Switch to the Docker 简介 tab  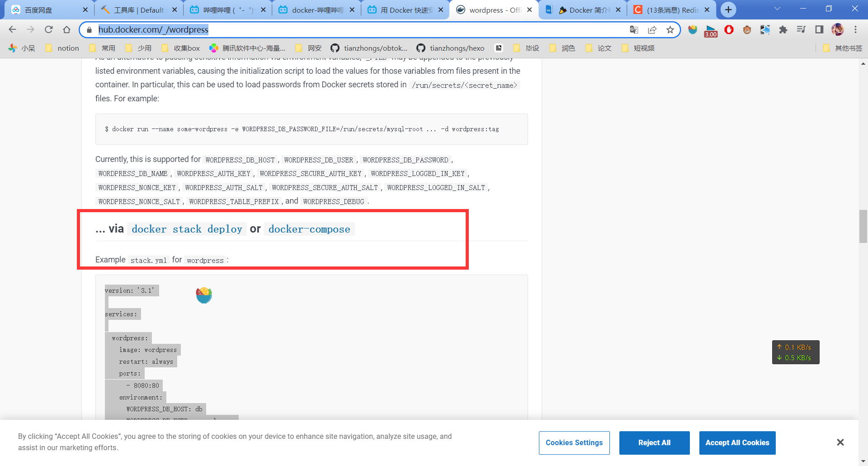click(584, 10)
